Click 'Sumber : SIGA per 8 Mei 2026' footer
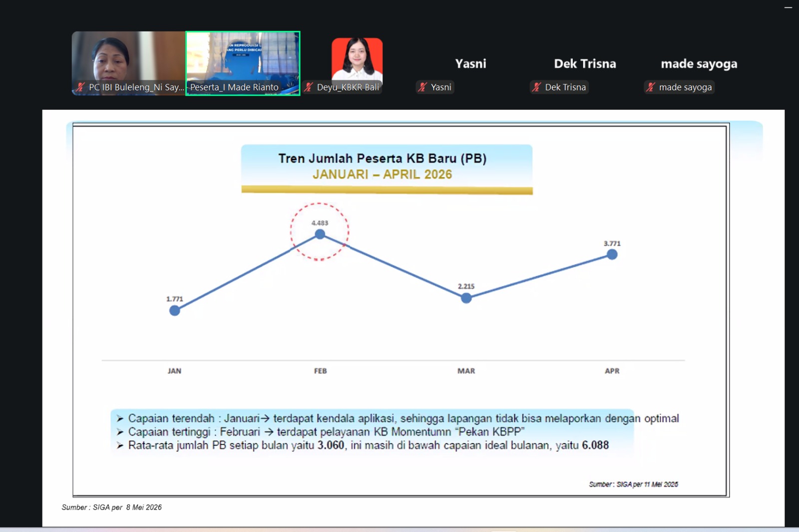 coord(112,507)
